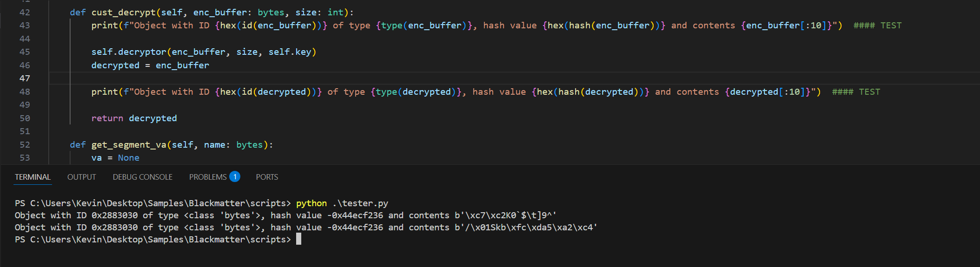
Task: Click the #### TEST comment on line 48
Action: click(856, 92)
